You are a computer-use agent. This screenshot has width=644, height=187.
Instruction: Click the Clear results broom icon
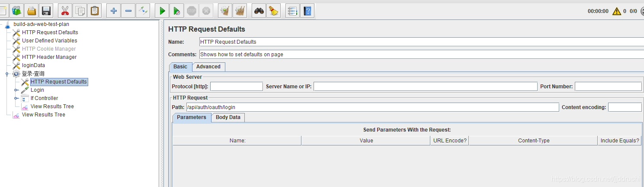pyautogui.click(x=225, y=11)
